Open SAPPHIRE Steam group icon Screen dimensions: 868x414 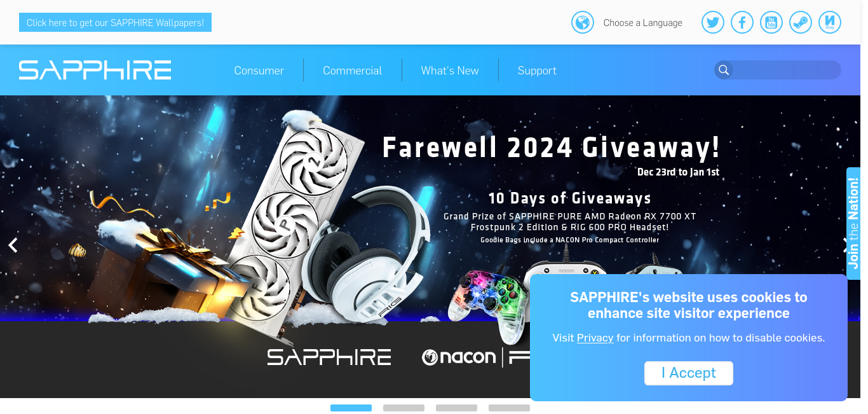[x=801, y=23]
